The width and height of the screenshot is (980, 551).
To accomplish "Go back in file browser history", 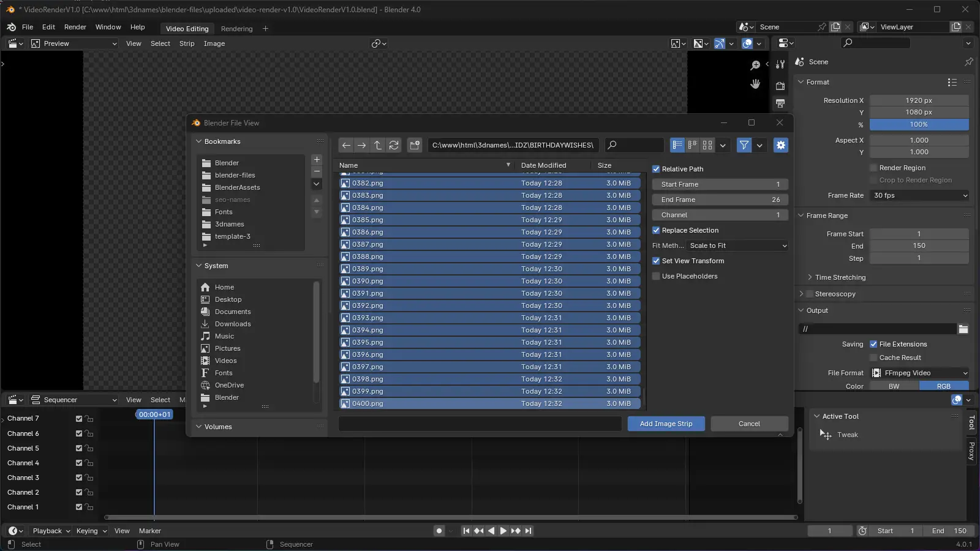I will (346, 145).
